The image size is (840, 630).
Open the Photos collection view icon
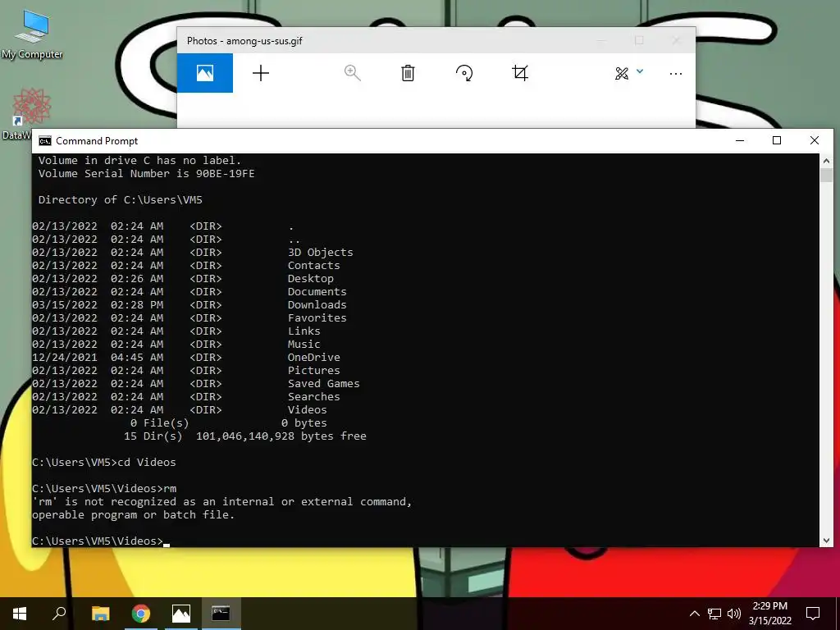[x=204, y=73]
